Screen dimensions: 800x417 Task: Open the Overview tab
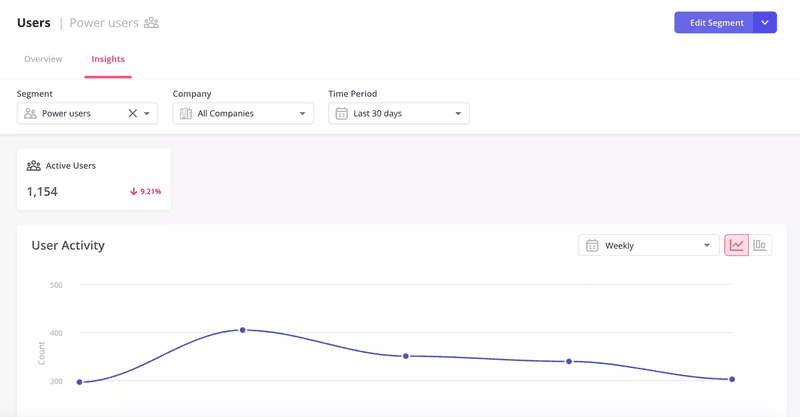pos(43,59)
